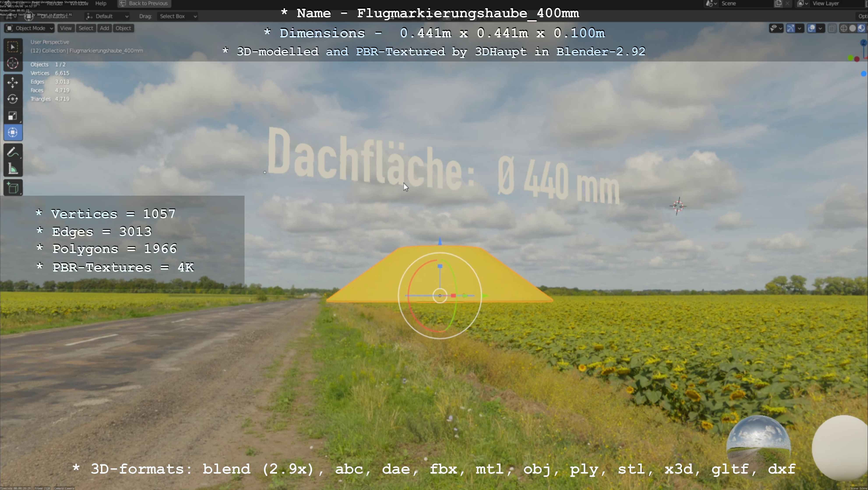Select the Scale tool
Viewport: 868px width, 490px height.
(x=13, y=116)
